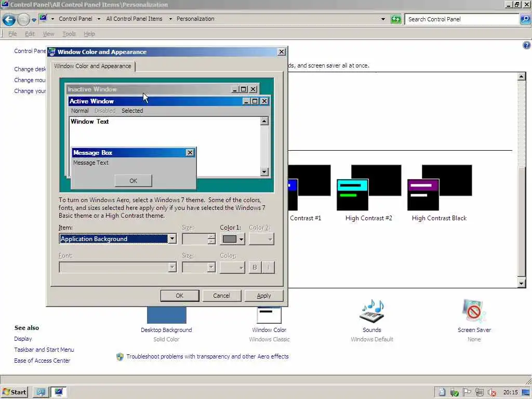Click the Back navigation arrow

pyautogui.click(x=9, y=20)
